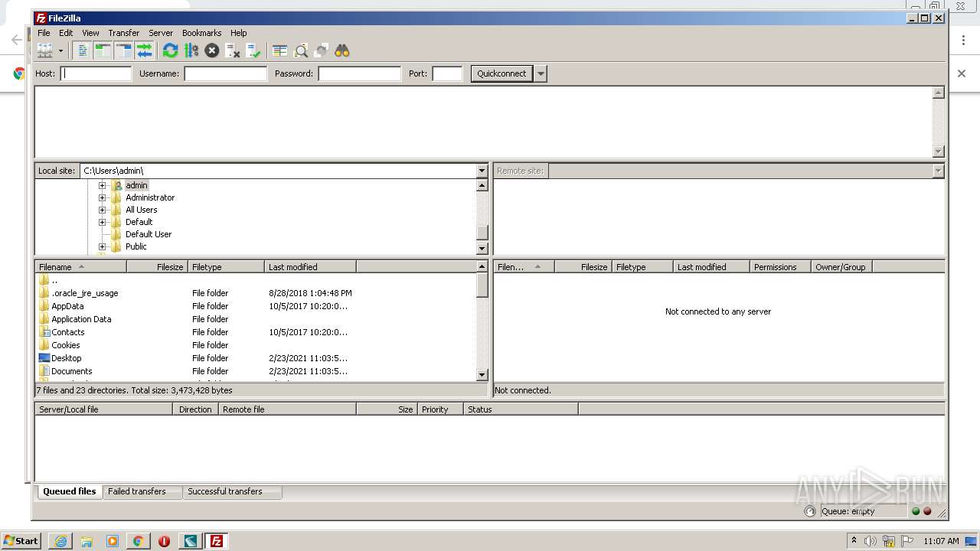Open the Site Manager dropdown arrow
The height and width of the screenshot is (551, 980).
coord(60,51)
